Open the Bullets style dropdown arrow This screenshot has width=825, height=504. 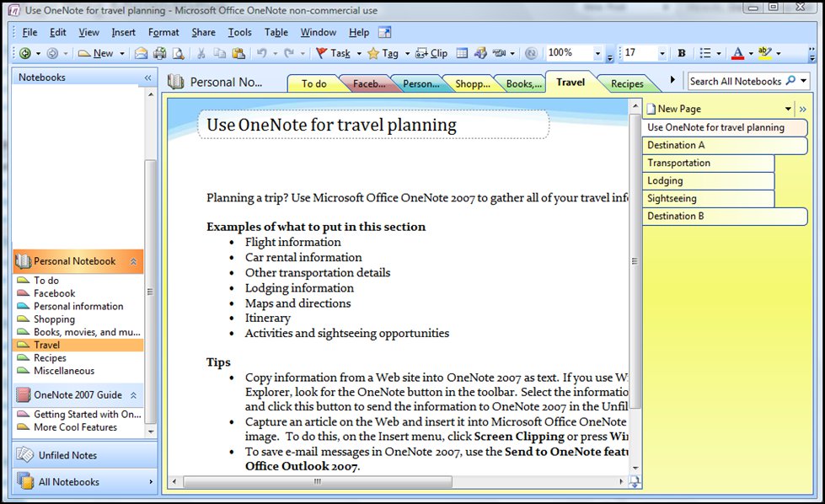[719, 54]
